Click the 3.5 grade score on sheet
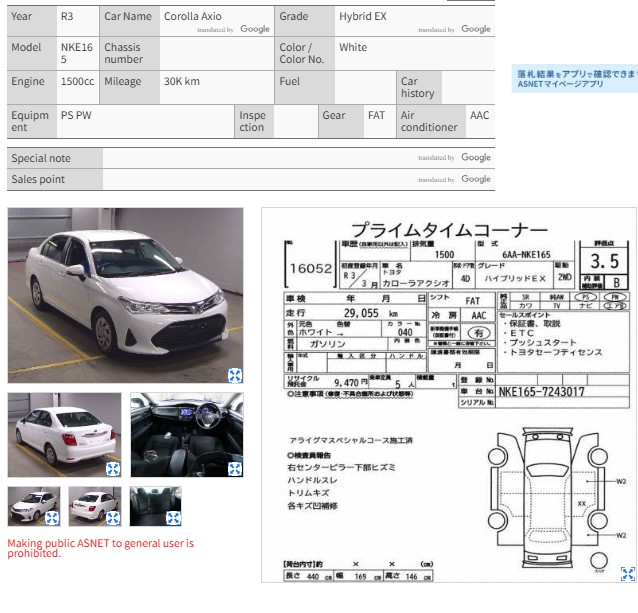Viewport: 638px width, 613px height. point(605,261)
